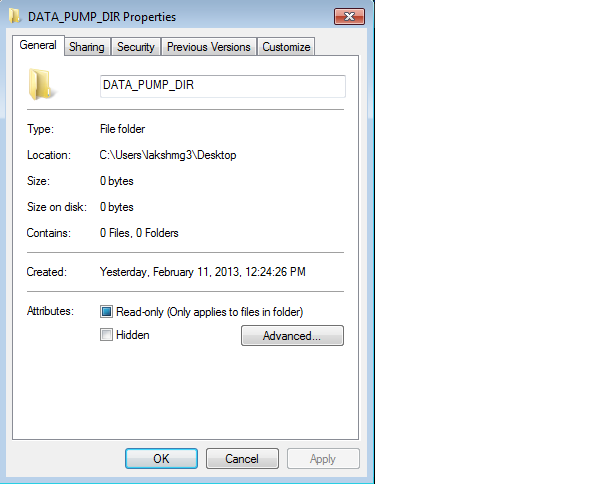Switch to the General tab
Screen dimensions: 614x484
pos(38,45)
